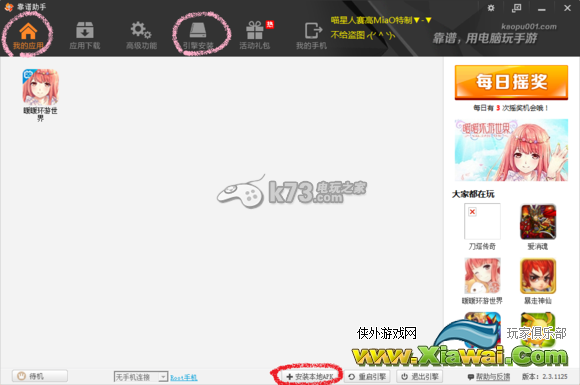Open the 我的手机 tab
This screenshot has height=385, width=580.
tap(311, 36)
